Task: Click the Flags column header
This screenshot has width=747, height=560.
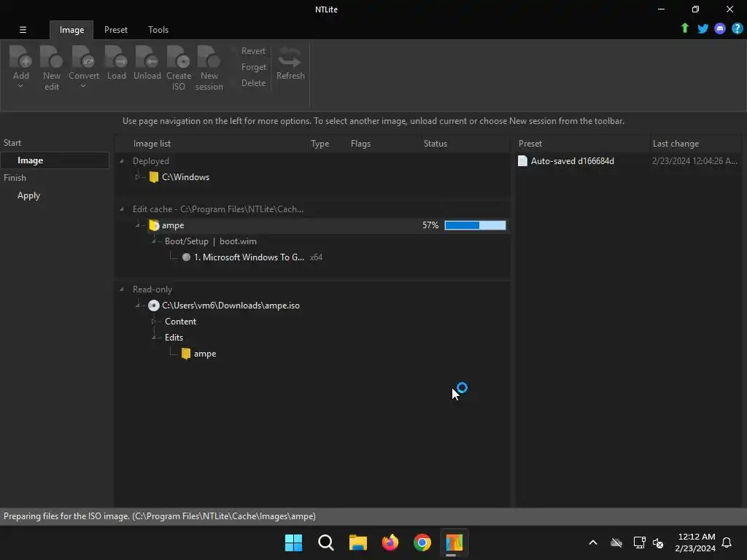Action: click(384, 144)
